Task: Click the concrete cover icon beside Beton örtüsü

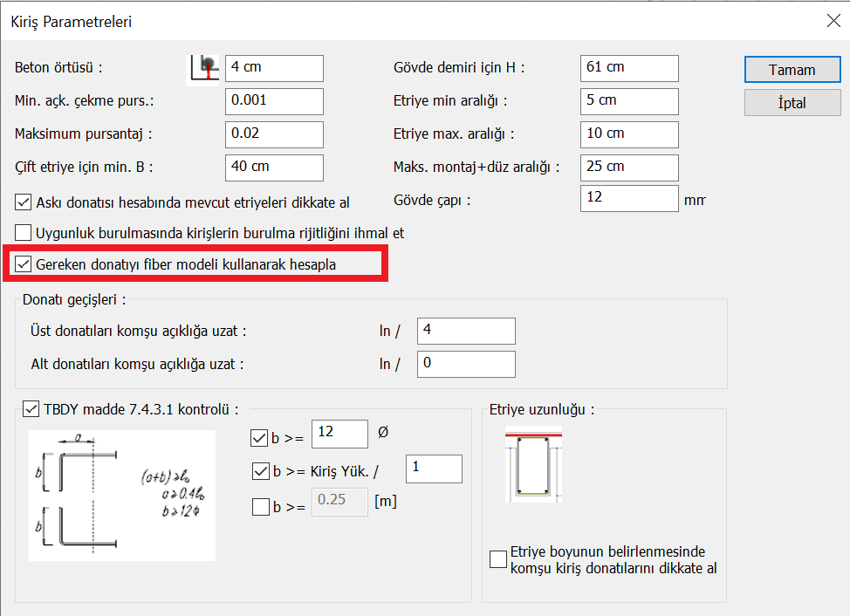Action: click(x=204, y=68)
